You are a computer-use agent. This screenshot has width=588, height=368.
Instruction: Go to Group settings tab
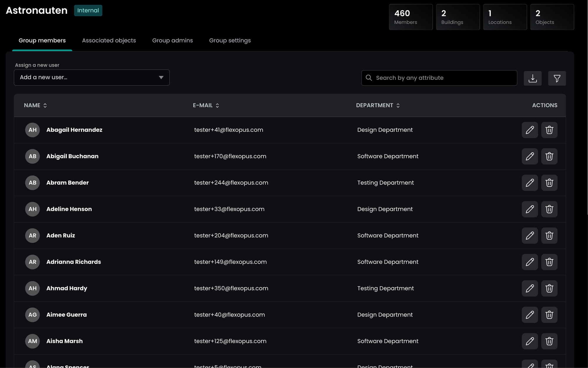tap(230, 41)
